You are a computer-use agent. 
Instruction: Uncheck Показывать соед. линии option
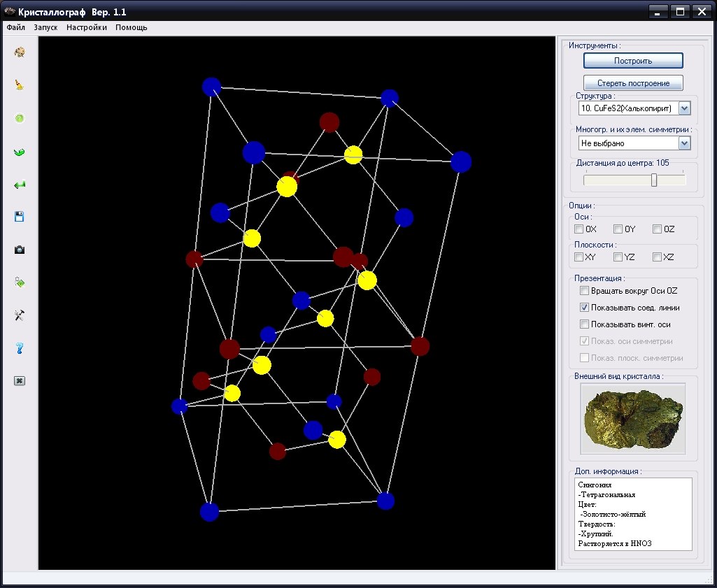pos(584,308)
